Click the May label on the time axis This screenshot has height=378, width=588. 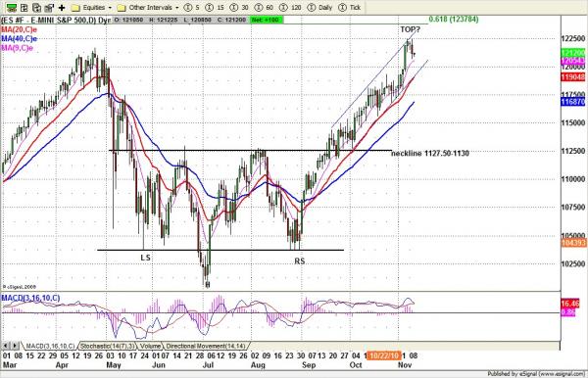click(x=114, y=365)
